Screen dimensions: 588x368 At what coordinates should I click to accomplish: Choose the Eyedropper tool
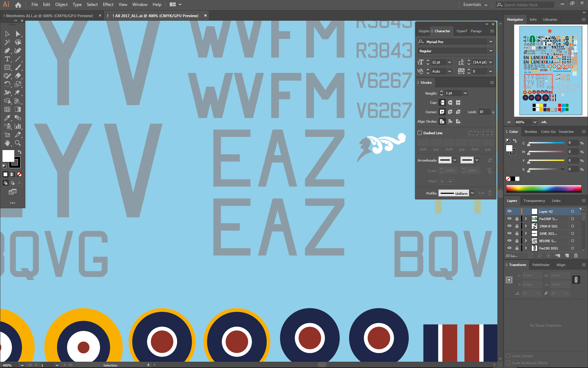pos(7,118)
